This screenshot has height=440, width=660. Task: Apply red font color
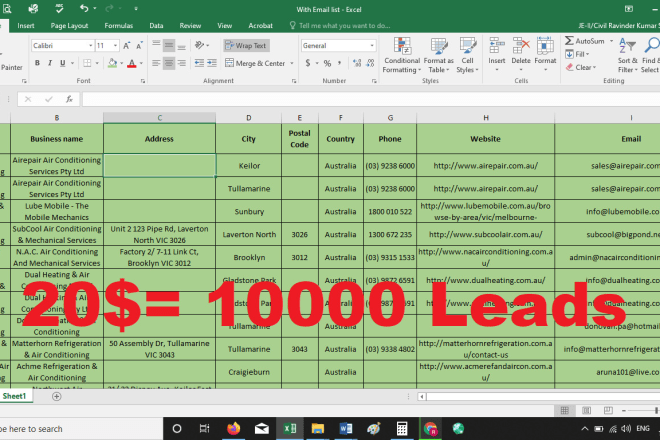(132, 63)
